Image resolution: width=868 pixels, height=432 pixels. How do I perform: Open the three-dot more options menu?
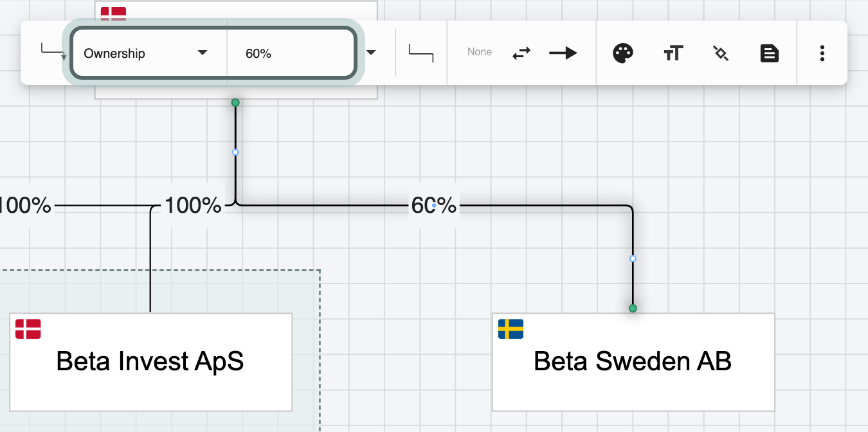[x=822, y=53]
